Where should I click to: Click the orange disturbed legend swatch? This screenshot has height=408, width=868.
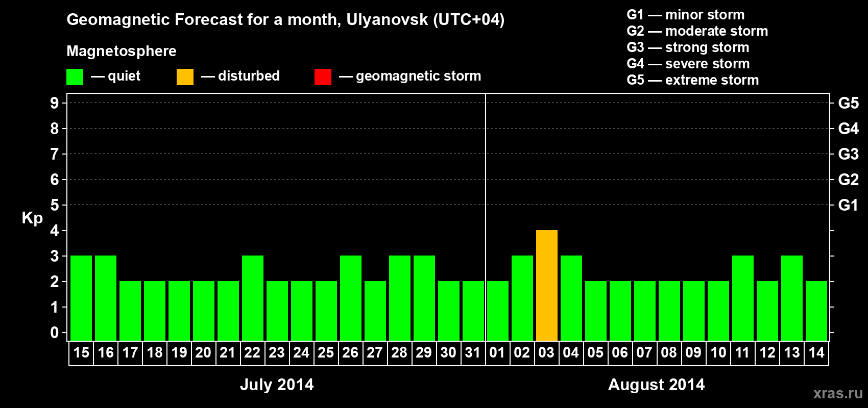185,77
